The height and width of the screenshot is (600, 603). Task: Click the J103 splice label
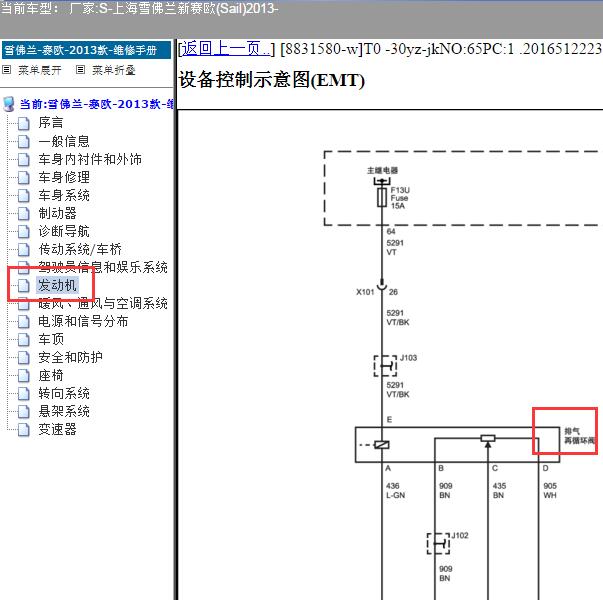pyautogui.click(x=408, y=358)
